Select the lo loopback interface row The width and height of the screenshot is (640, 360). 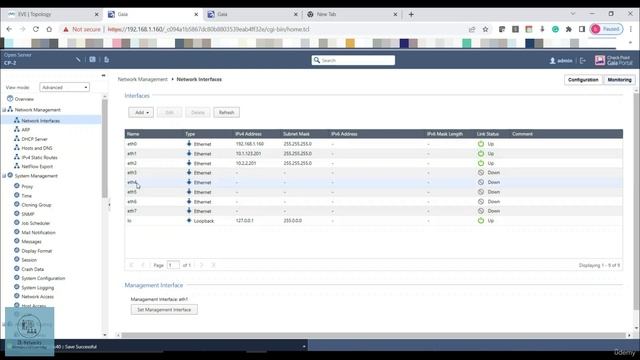pos(373,221)
